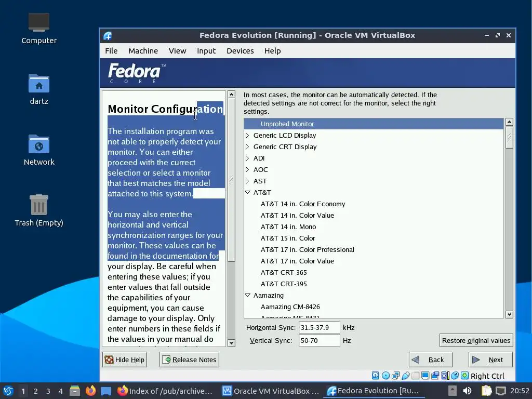Click the Vertical Sync input field
The width and height of the screenshot is (532, 399).
320,340
